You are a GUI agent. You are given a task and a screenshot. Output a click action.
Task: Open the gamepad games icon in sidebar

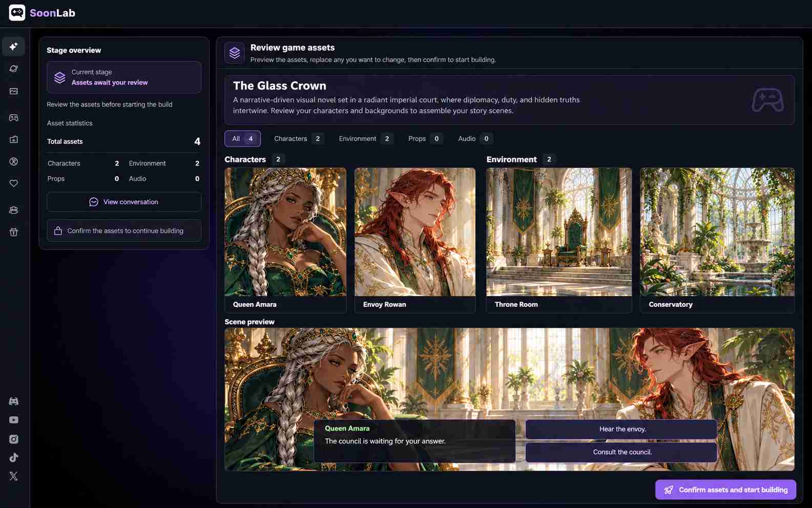(x=14, y=118)
